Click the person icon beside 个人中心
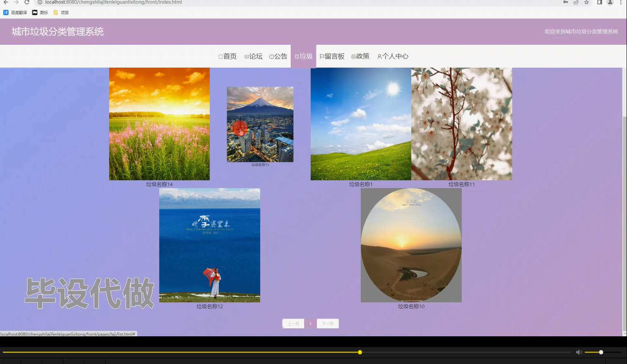Viewport: 627px width, 364px height. (x=379, y=56)
